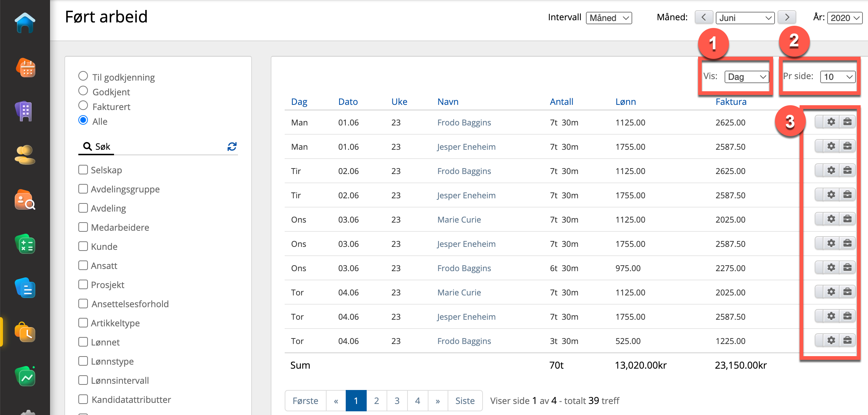
Task: Check the Kunde filter checkbox
Action: pyautogui.click(x=83, y=246)
